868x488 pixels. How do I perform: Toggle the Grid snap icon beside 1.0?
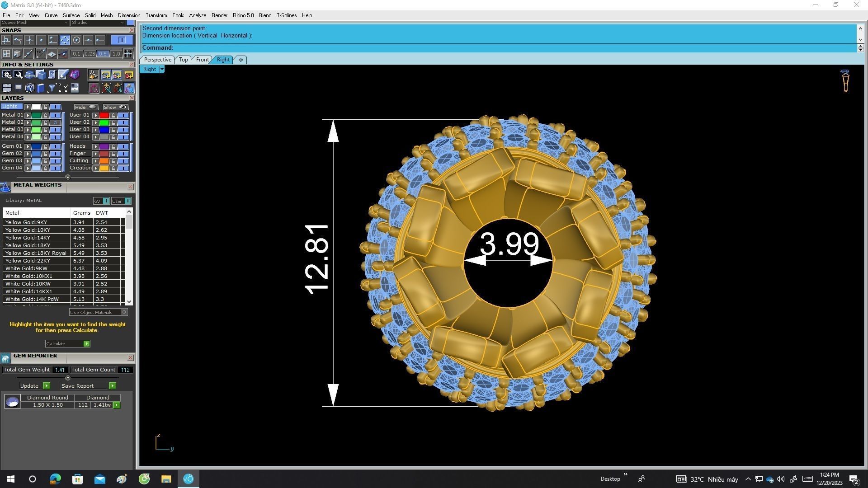point(128,54)
